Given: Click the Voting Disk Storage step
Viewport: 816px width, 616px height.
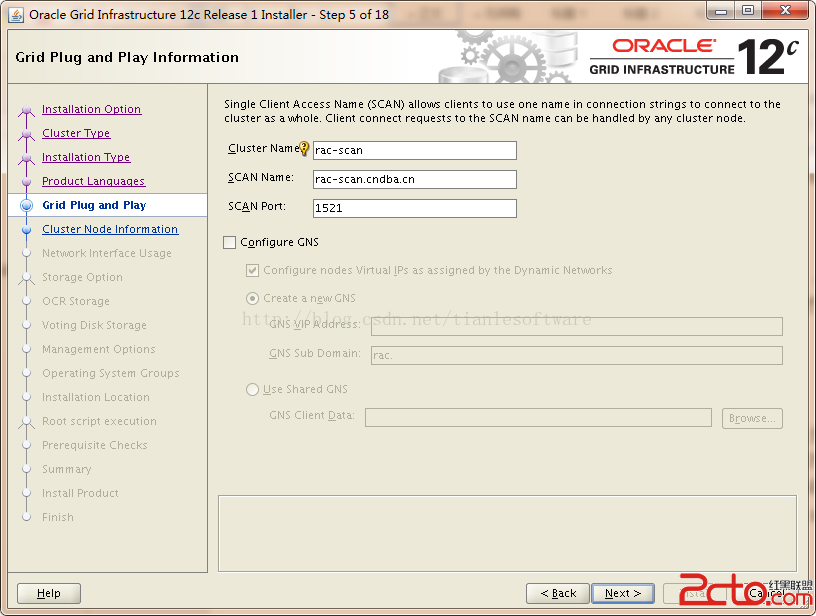Looking at the screenshot, I should coord(94,325).
